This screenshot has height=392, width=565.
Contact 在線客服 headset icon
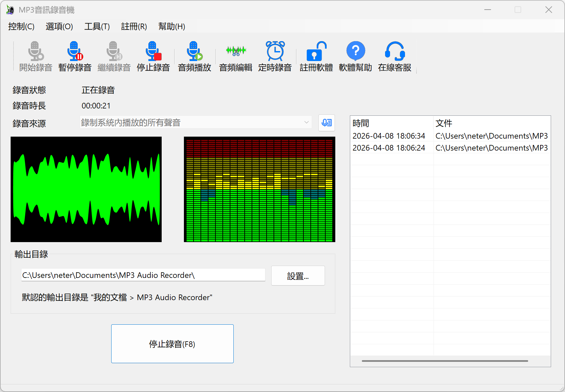(x=395, y=51)
